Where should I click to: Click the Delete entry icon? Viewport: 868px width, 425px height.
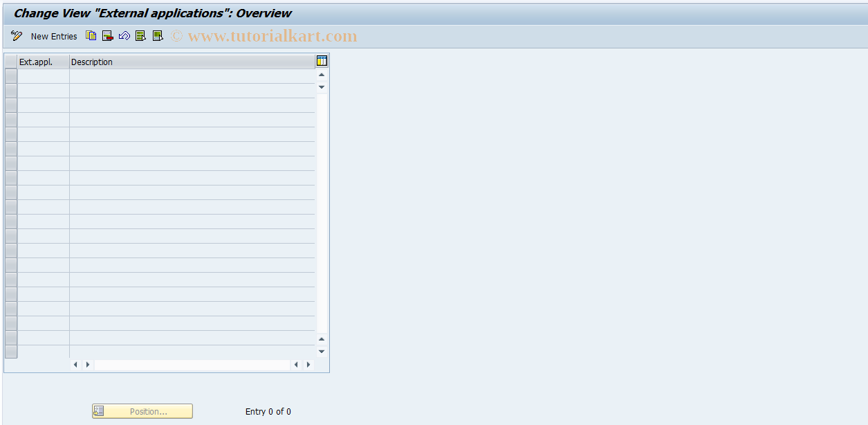coord(107,36)
